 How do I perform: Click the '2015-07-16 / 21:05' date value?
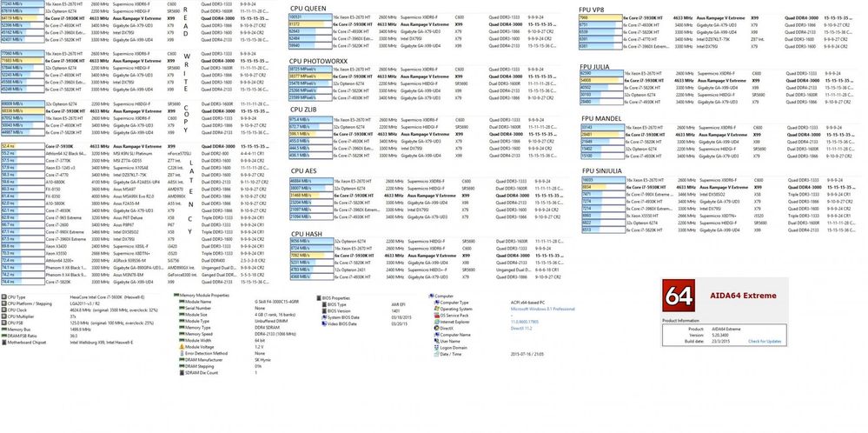(x=527, y=354)
